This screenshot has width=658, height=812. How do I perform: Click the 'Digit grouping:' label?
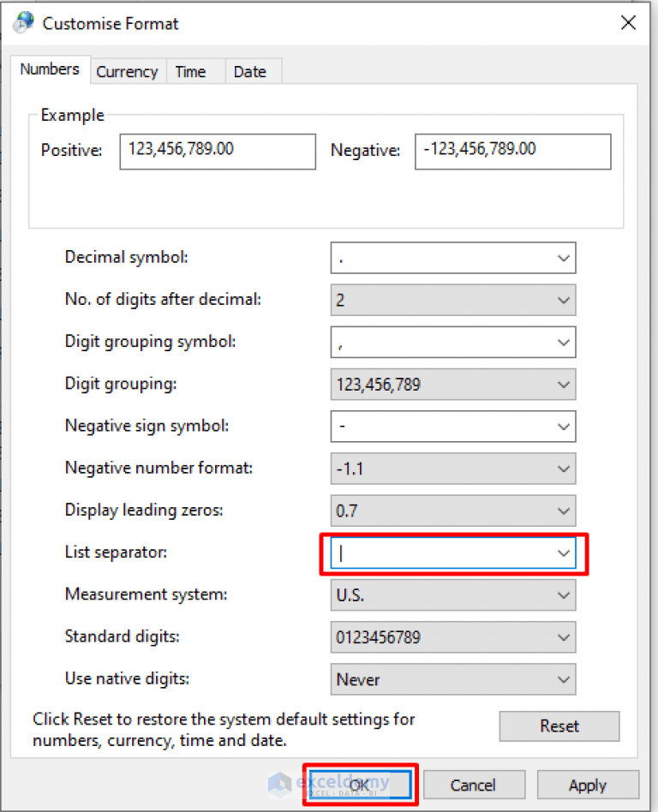click(x=121, y=383)
